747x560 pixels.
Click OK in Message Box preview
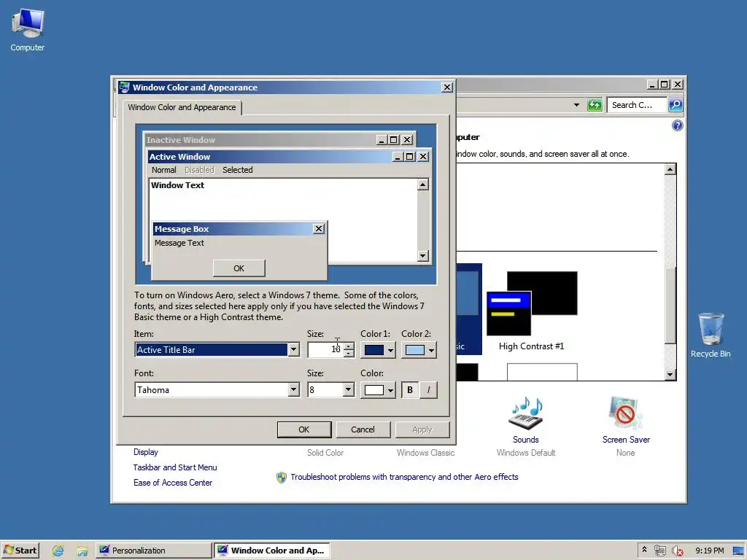click(x=239, y=268)
